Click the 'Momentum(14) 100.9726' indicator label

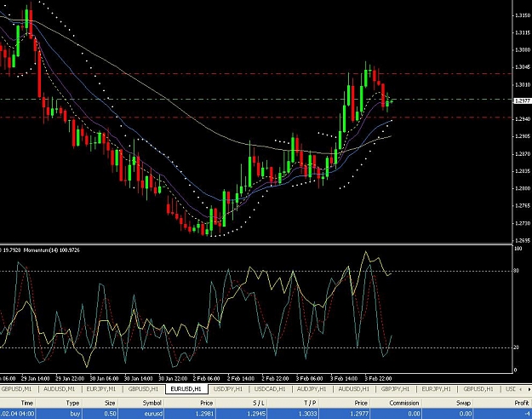(52, 250)
